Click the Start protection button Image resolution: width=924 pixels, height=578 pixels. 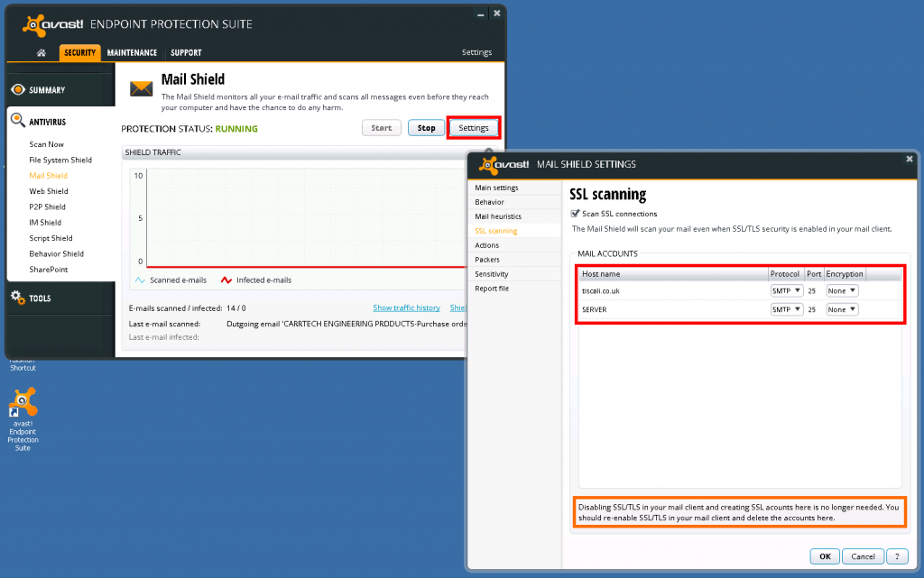(382, 128)
